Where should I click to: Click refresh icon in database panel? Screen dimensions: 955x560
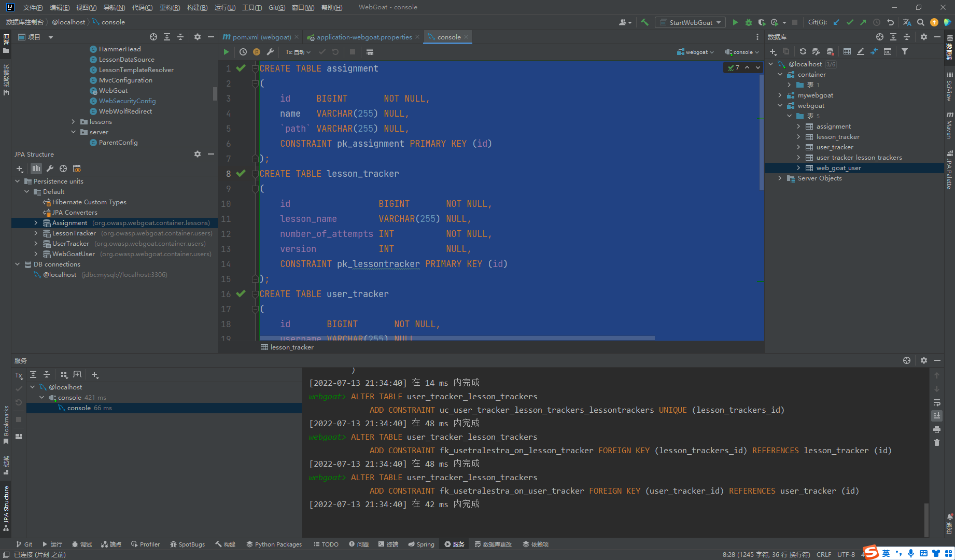[x=803, y=51]
